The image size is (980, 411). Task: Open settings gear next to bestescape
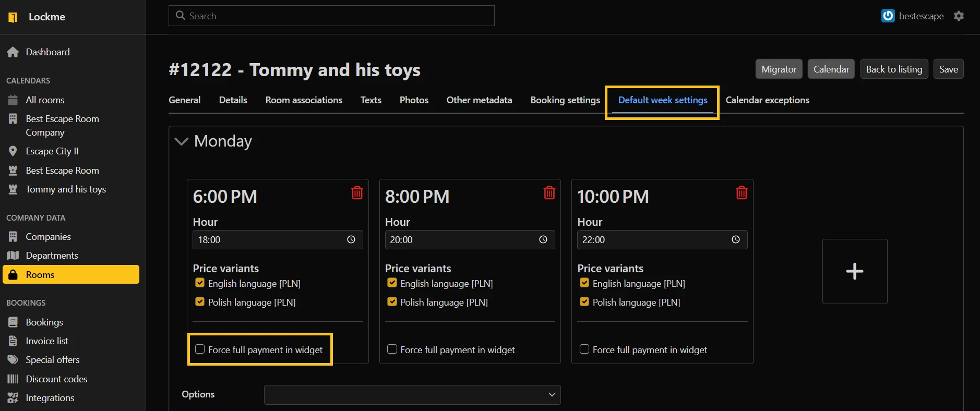pyautogui.click(x=959, y=16)
